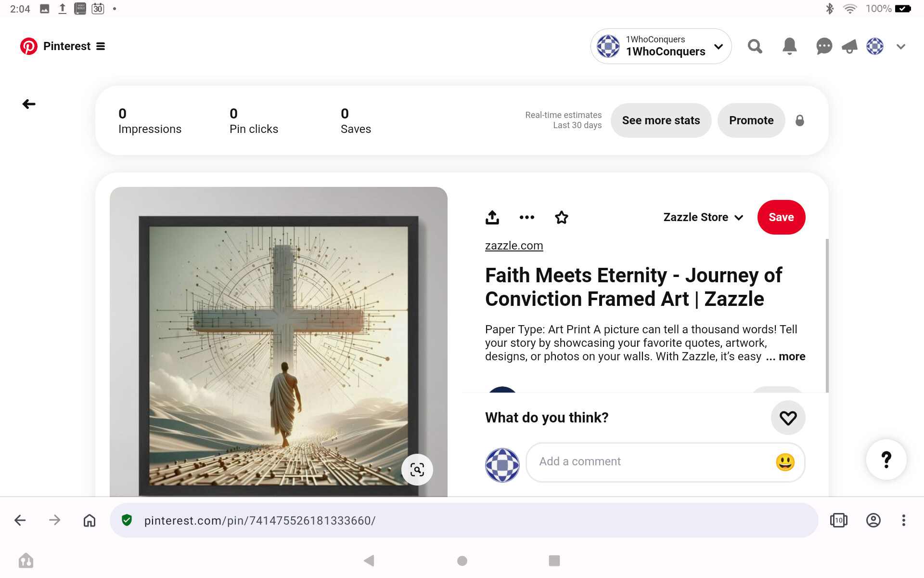The width and height of the screenshot is (924, 578).
Task: Go back in browser
Action: pos(20,520)
